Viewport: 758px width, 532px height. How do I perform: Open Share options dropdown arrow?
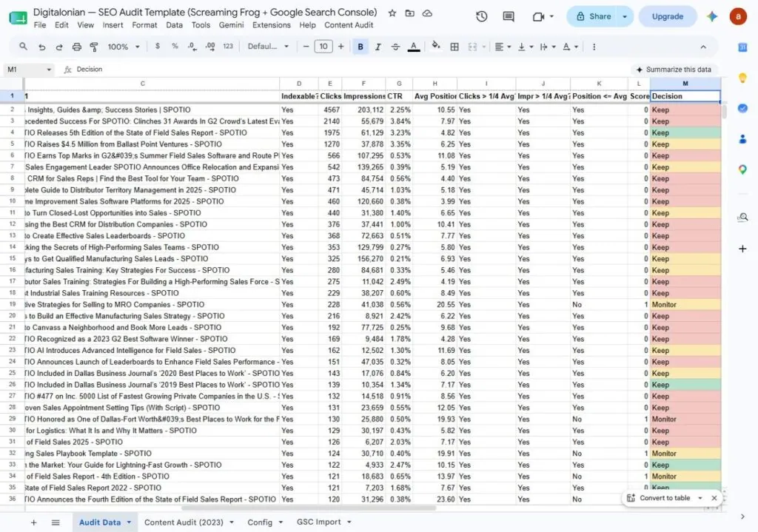pos(625,16)
